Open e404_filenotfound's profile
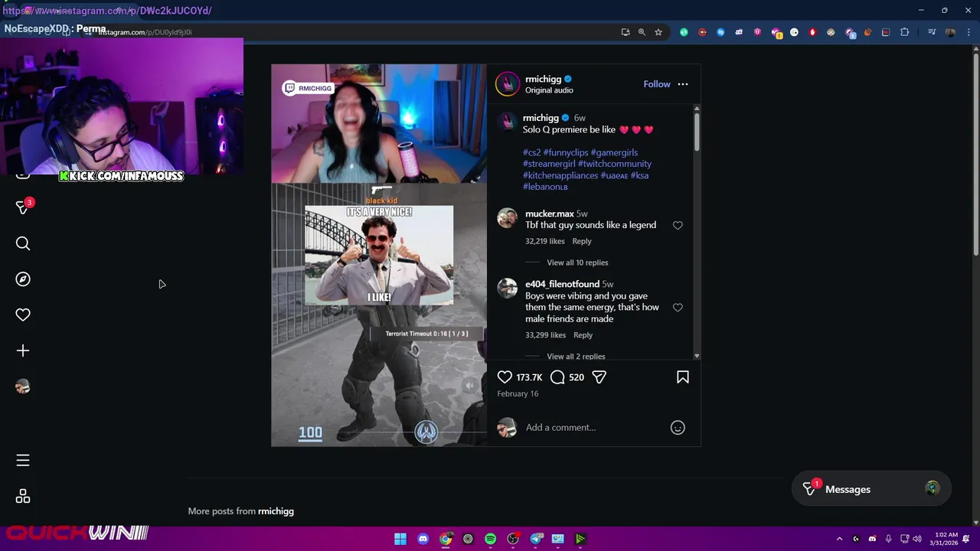 click(562, 284)
